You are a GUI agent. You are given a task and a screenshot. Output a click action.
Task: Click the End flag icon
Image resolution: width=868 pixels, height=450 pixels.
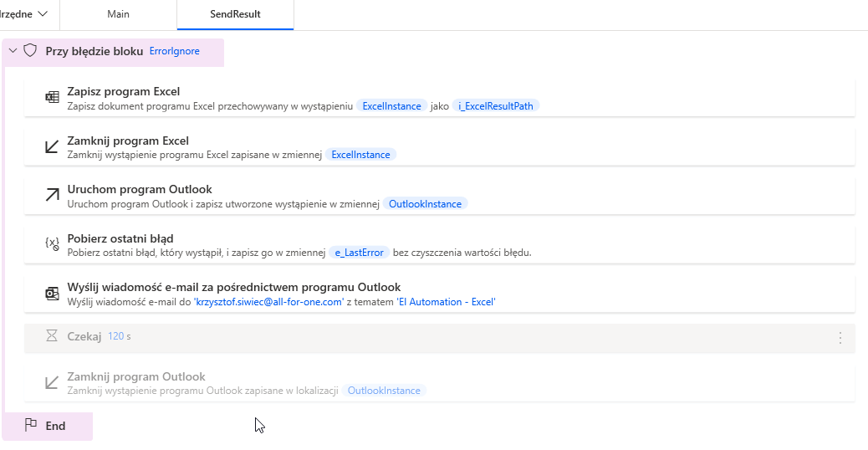tap(31, 426)
